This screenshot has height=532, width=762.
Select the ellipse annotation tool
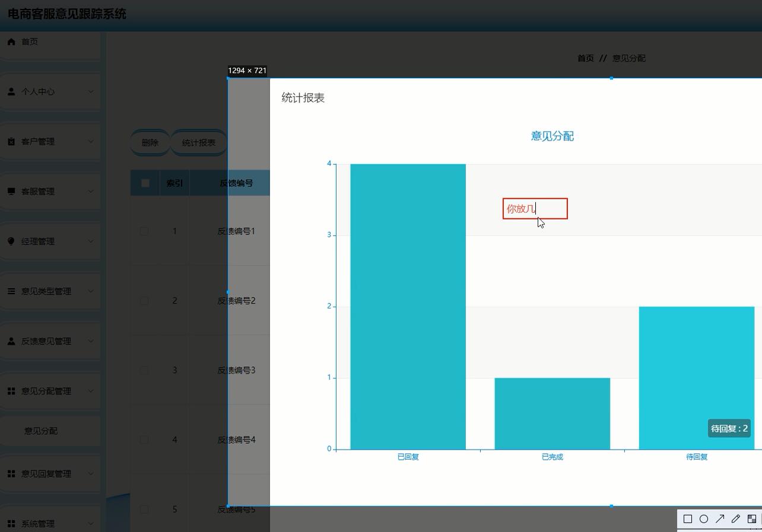point(704,519)
